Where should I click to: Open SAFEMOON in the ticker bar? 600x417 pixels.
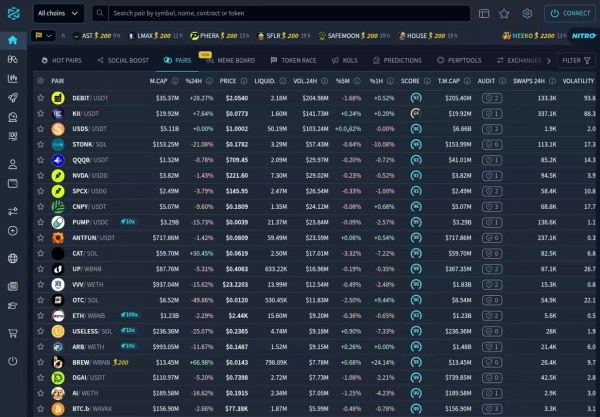[354, 36]
